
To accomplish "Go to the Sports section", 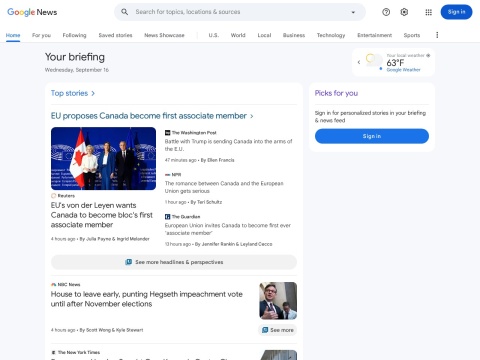I will (x=412, y=35).
